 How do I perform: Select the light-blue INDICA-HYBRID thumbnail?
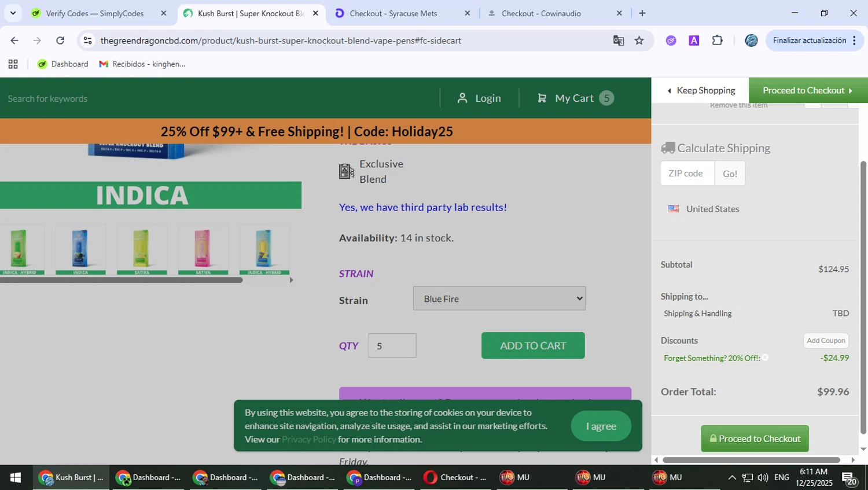[264, 250]
